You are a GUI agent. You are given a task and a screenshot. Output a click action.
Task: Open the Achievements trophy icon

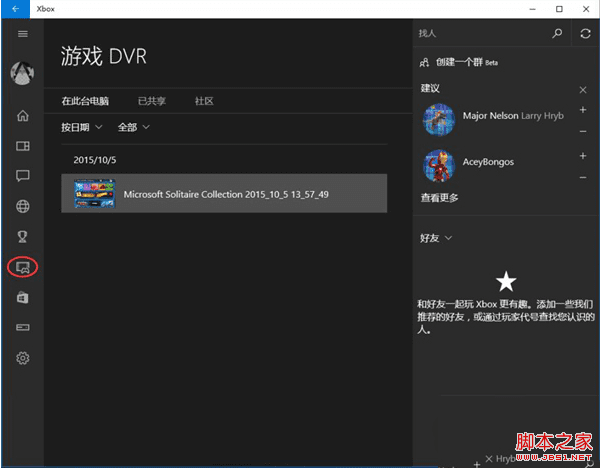(23, 236)
